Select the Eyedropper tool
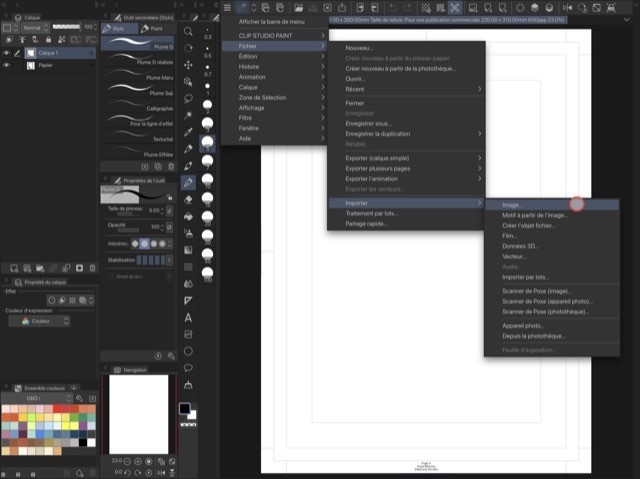The width and height of the screenshot is (640, 479). click(x=188, y=133)
